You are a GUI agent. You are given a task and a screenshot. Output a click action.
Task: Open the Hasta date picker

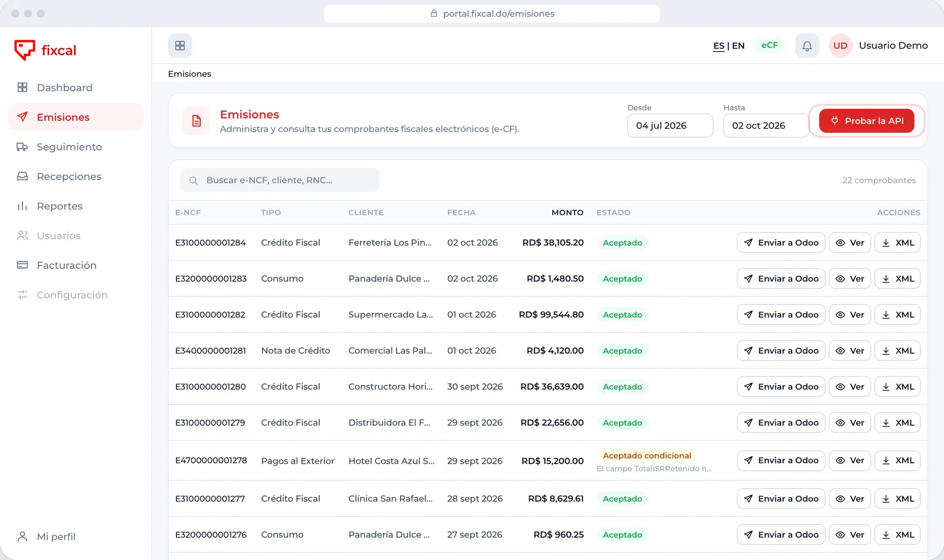point(766,126)
